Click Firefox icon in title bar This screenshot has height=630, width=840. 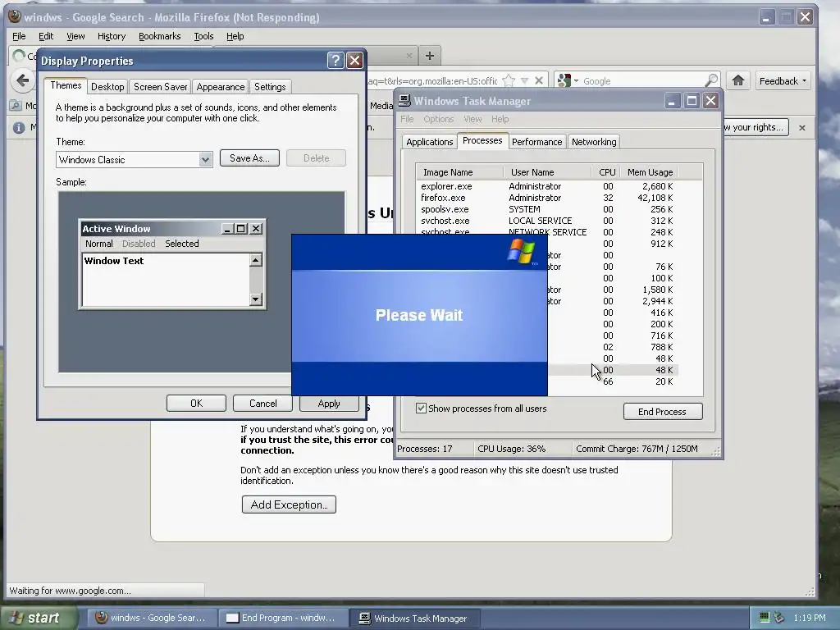(x=15, y=16)
